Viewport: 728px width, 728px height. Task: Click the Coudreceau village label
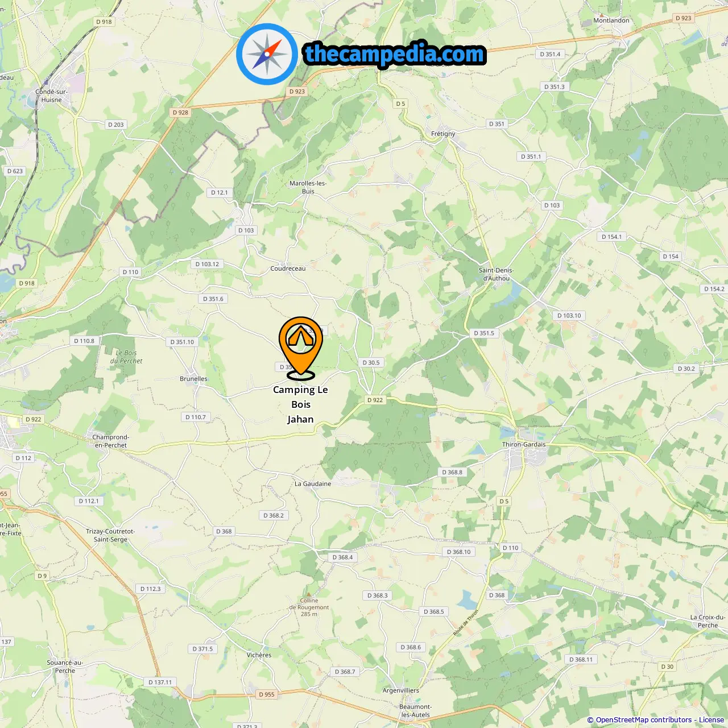point(288,268)
